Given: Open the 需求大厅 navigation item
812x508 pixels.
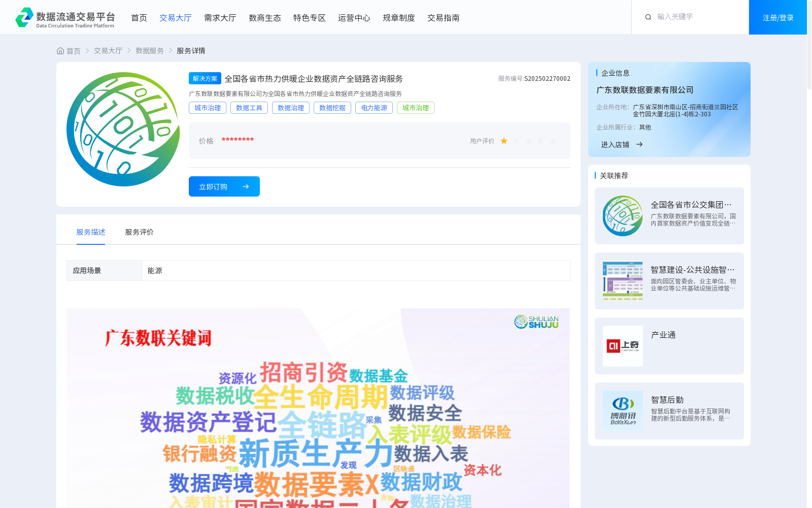Looking at the screenshot, I should click(220, 18).
